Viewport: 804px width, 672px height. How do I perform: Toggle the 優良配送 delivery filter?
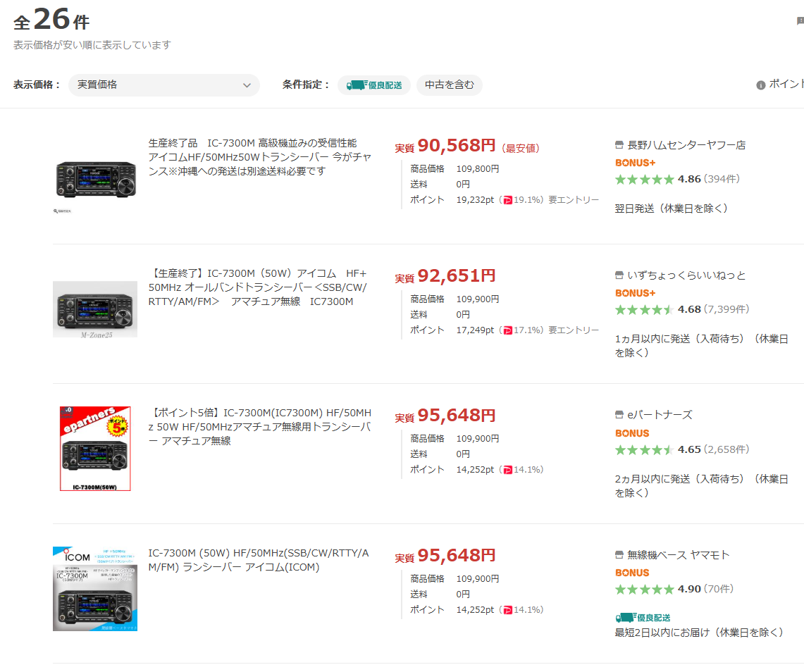373,85
